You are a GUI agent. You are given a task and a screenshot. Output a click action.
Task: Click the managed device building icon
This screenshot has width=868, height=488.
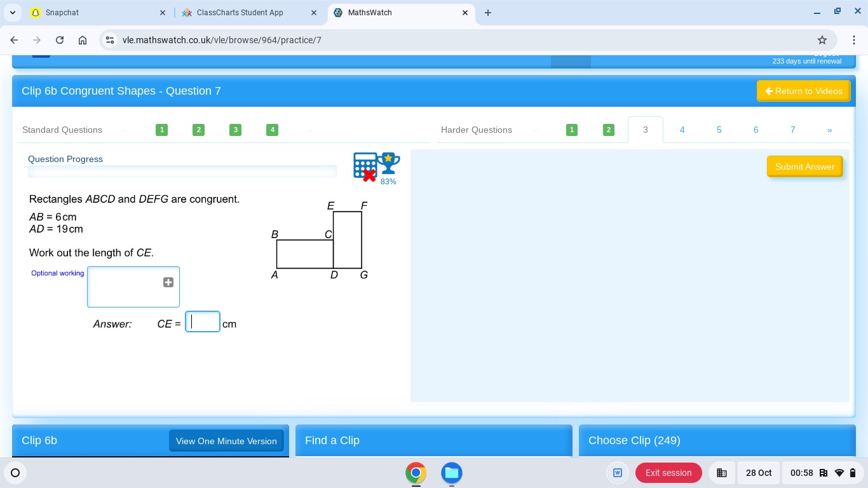pos(722,473)
